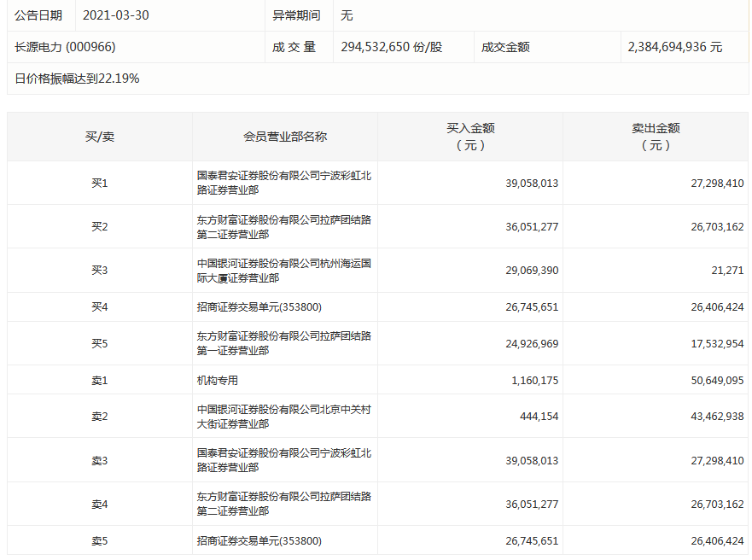The image size is (752, 560).
Task: Click the 2021-03-30 announcement date value
Action: pyautogui.click(x=115, y=15)
